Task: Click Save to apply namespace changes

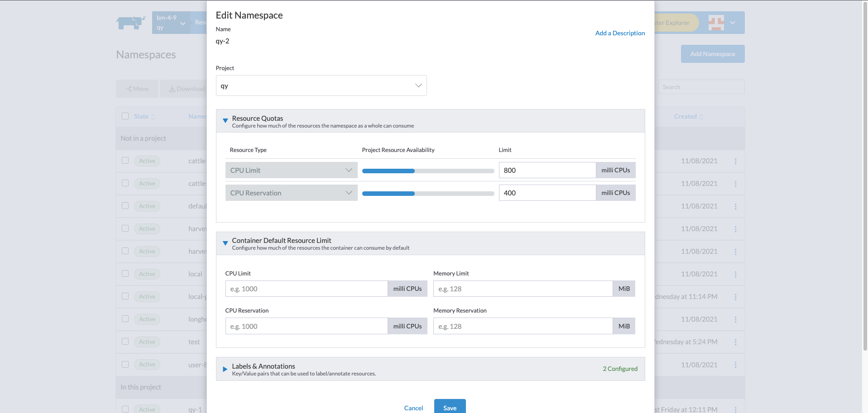Action: 450,407
